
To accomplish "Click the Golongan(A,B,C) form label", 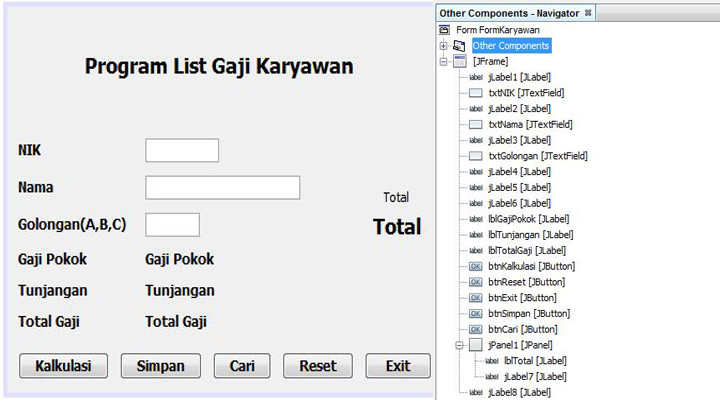I will [x=72, y=225].
